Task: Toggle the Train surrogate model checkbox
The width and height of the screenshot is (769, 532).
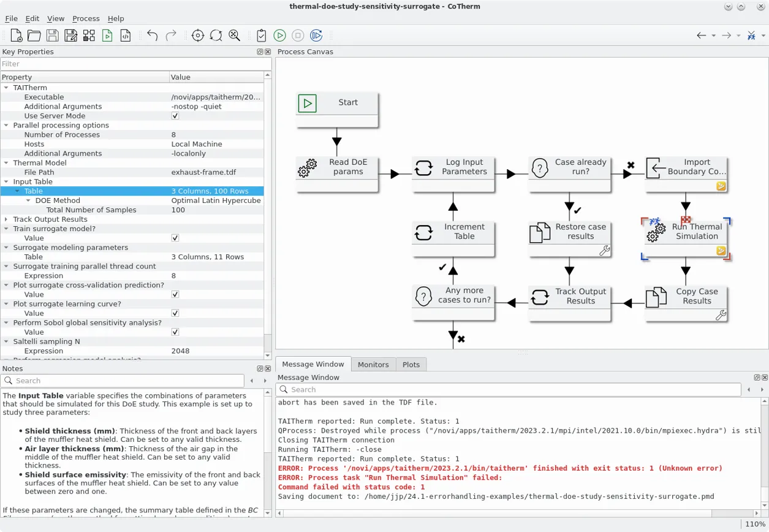Action: [175, 238]
